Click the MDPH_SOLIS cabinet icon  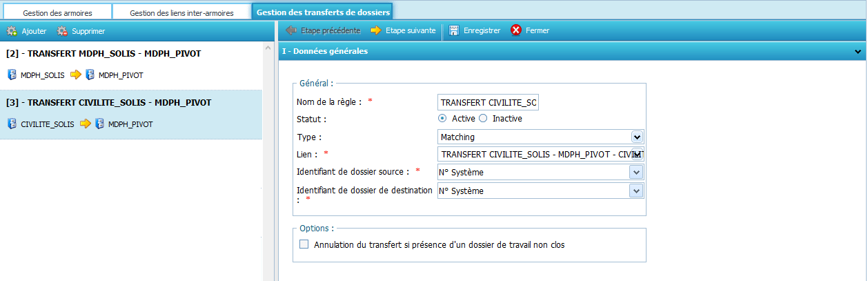tap(12, 75)
